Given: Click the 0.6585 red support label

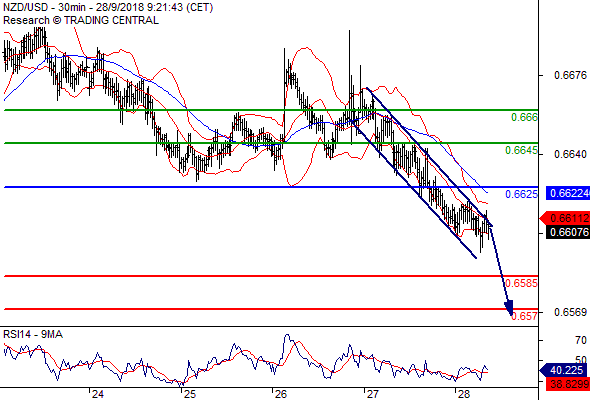Looking at the screenshot, I should pyautogui.click(x=521, y=283).
